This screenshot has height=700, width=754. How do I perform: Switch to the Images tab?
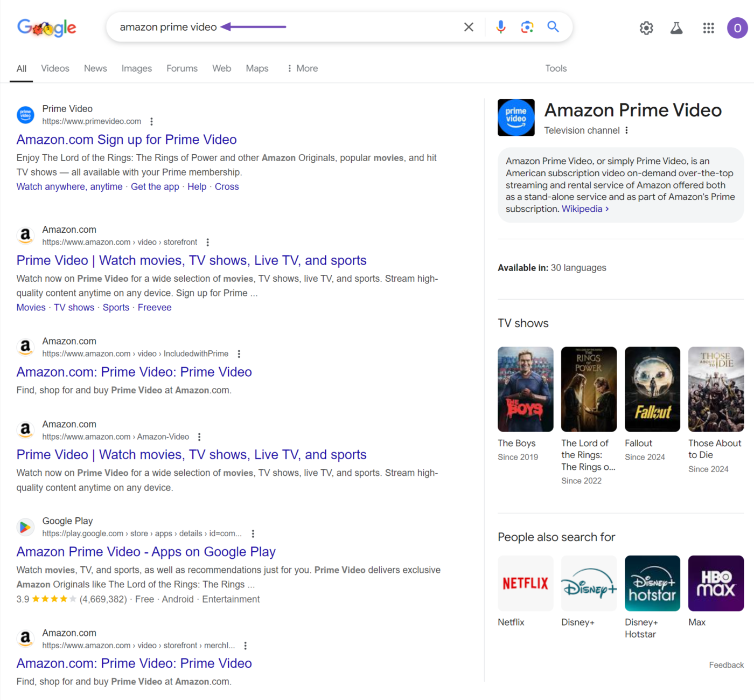137,68
